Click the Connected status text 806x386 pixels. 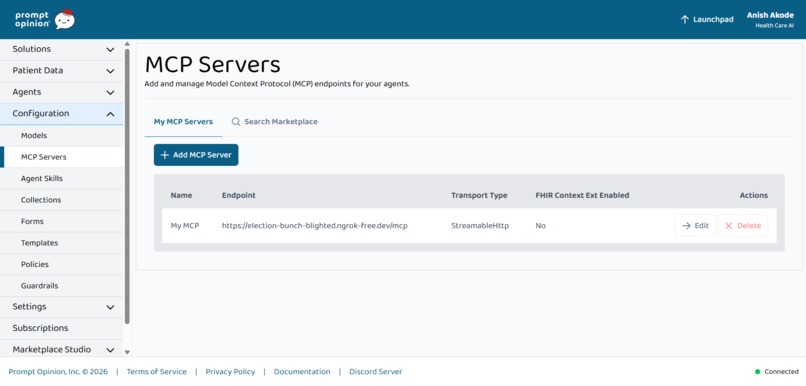781,372
